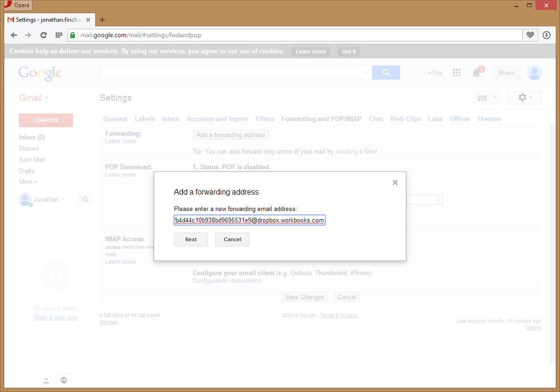This screenshot has width=560, height=392.
Task: Open the account profile avatar
Action: click(x=534, y=73)
